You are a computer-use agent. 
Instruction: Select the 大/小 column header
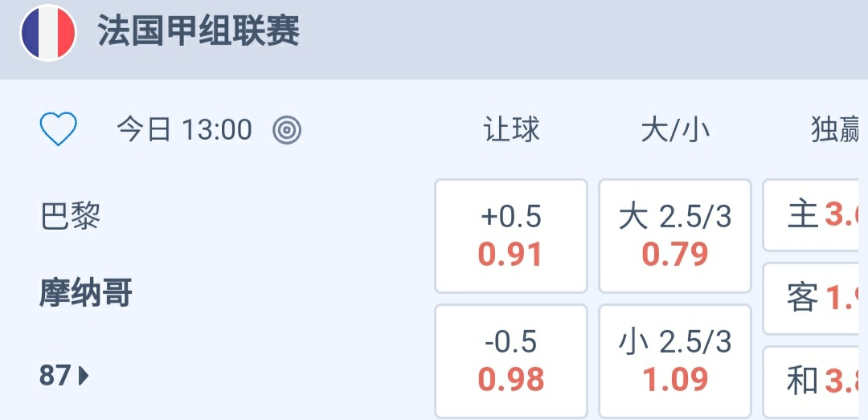coord(675,129)
